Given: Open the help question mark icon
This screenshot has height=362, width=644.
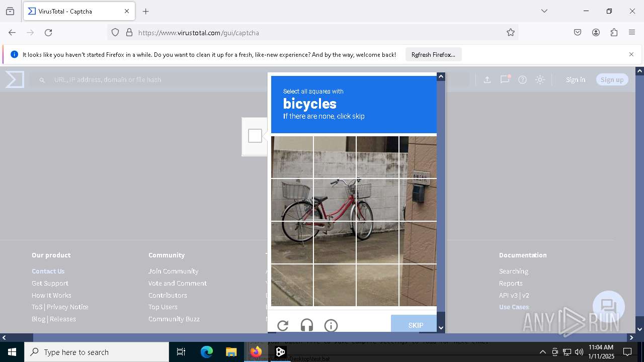Looking at the screenshot, I should tap(522, 79).
